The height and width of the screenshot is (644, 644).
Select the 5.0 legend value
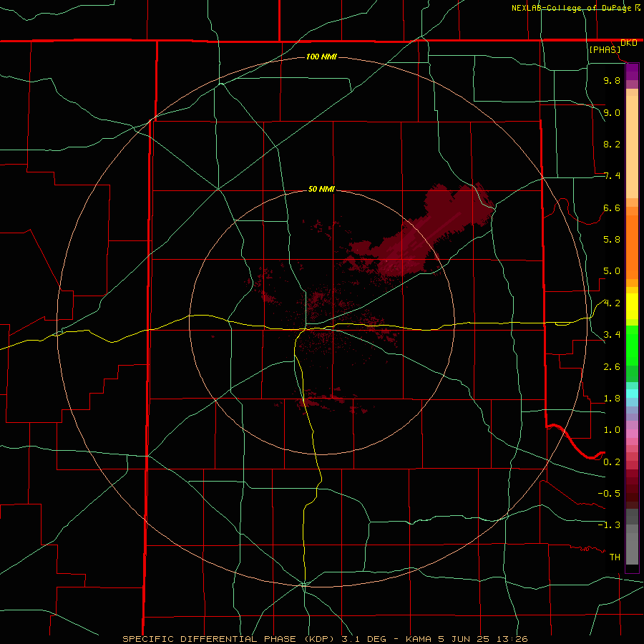pos(612,271)
